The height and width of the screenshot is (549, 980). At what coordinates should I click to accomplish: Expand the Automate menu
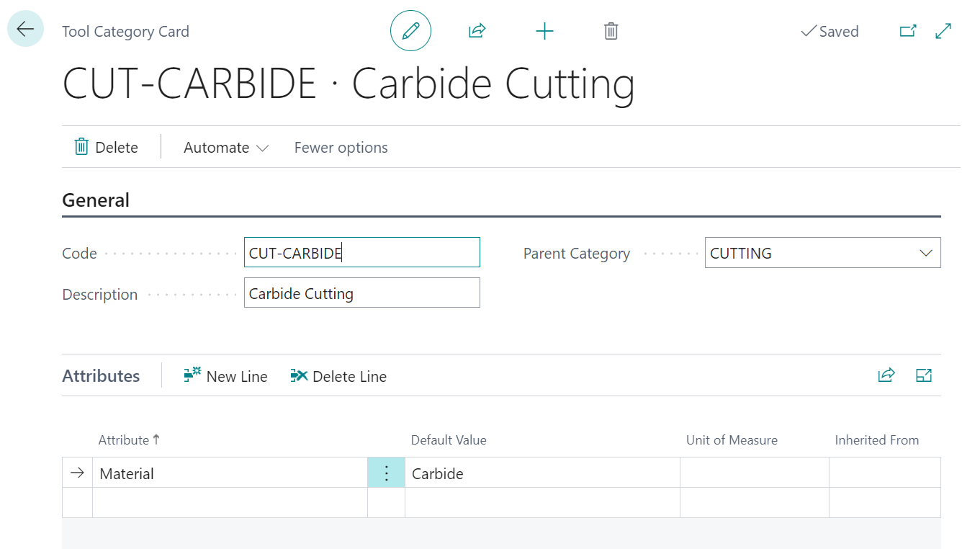pos(225,148)
